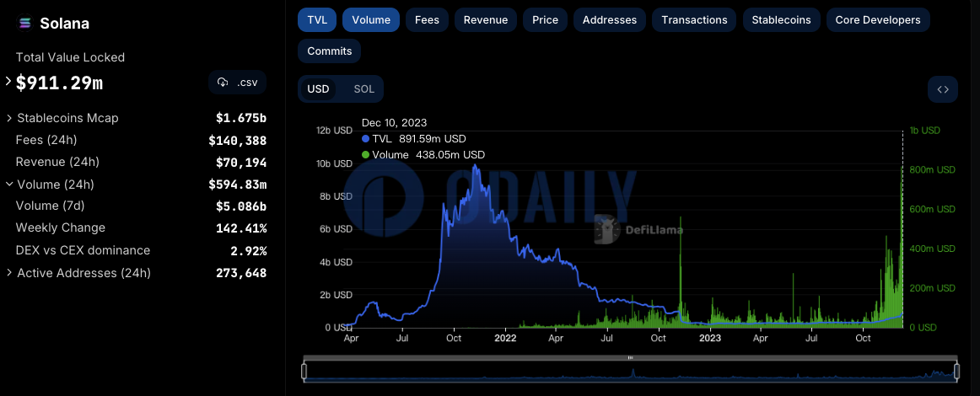Toggle the TVL chart series

[x=317, y=20]
